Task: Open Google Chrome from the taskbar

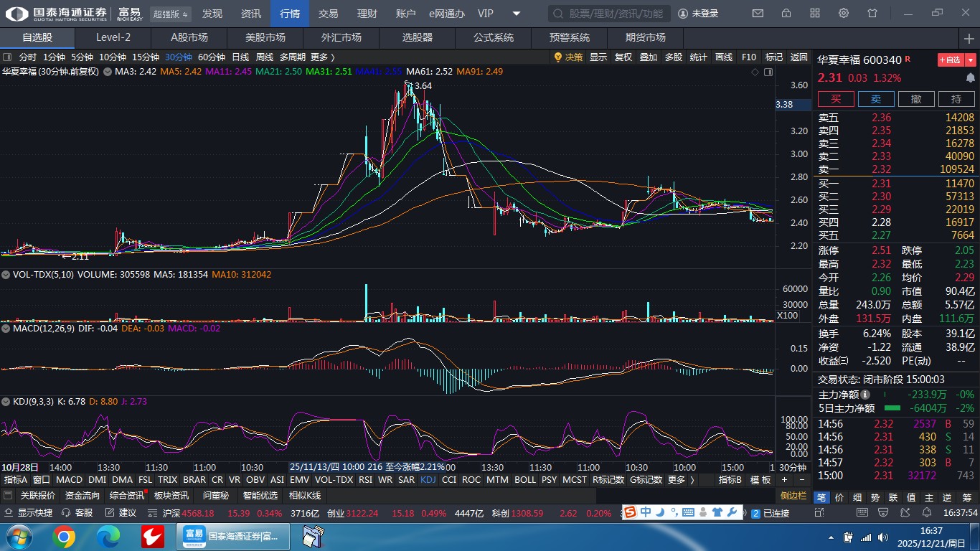Action: coord(63,536)
